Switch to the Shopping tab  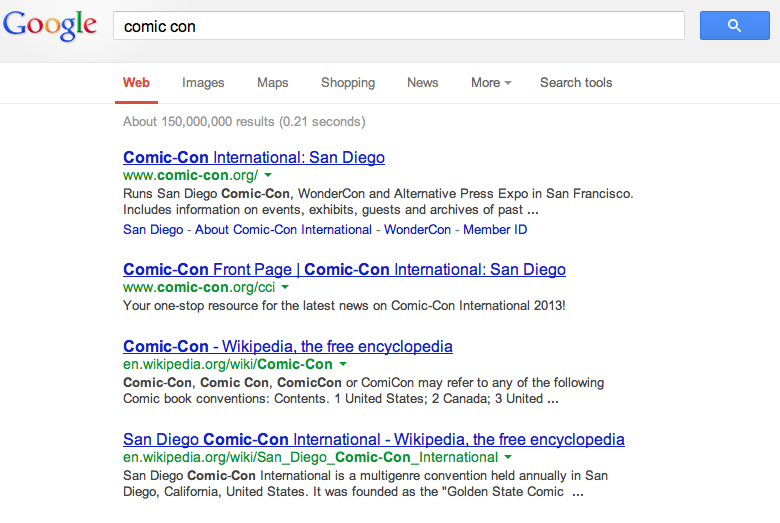tap(348, 83)
